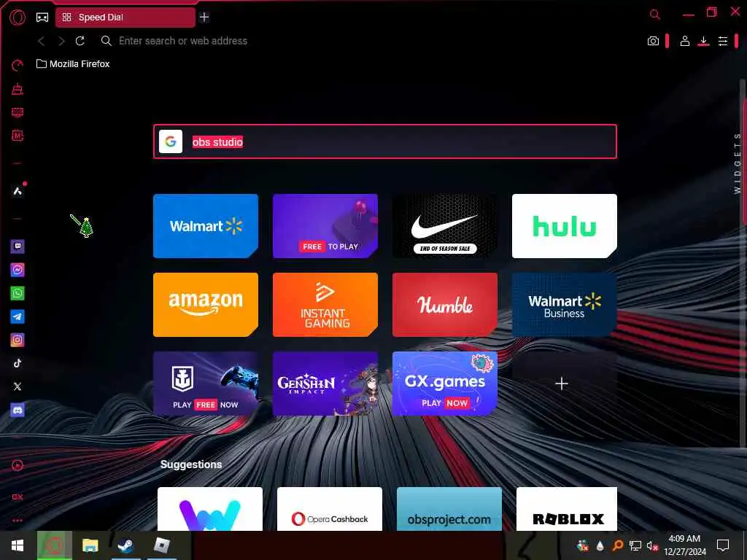Click the address bar search field
This screenshot has width=747, height=560.
pos(182,41)
